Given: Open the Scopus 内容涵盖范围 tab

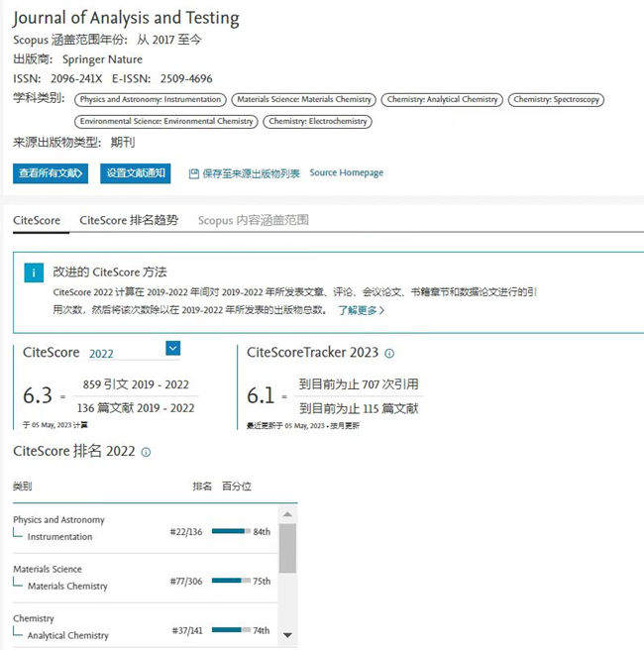Looking at the screenshot, I should (253, 220).
